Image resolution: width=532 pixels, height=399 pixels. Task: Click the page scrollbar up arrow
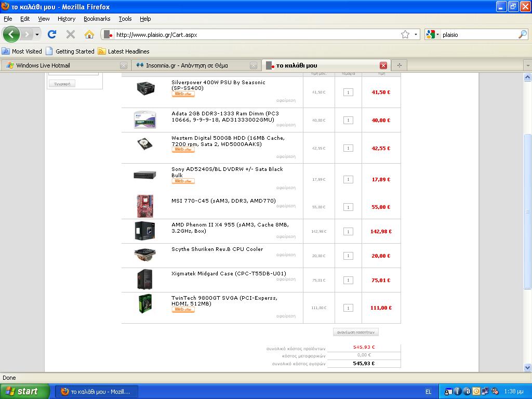[528, 77]
